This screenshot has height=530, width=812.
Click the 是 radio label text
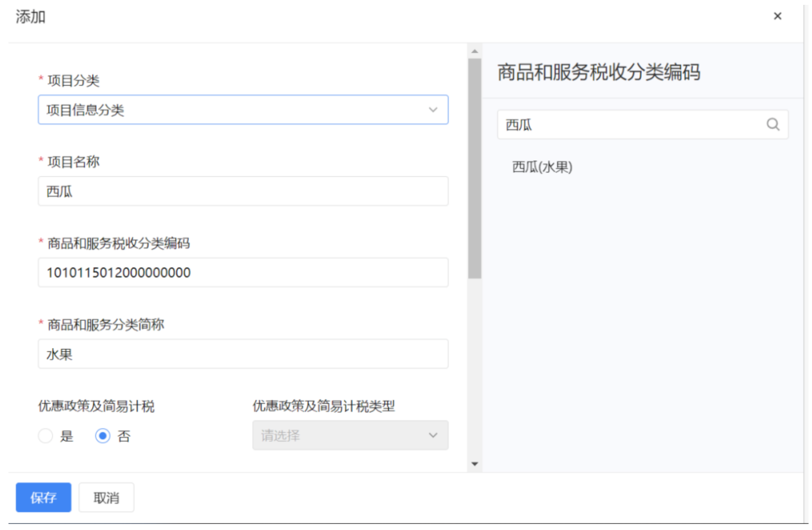[67, 436]
